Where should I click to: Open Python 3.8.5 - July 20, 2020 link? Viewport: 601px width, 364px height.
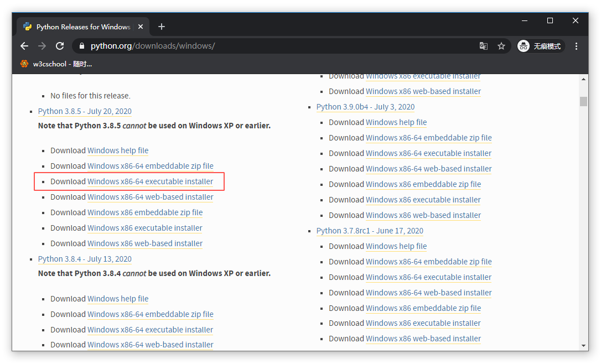point(85,111)
